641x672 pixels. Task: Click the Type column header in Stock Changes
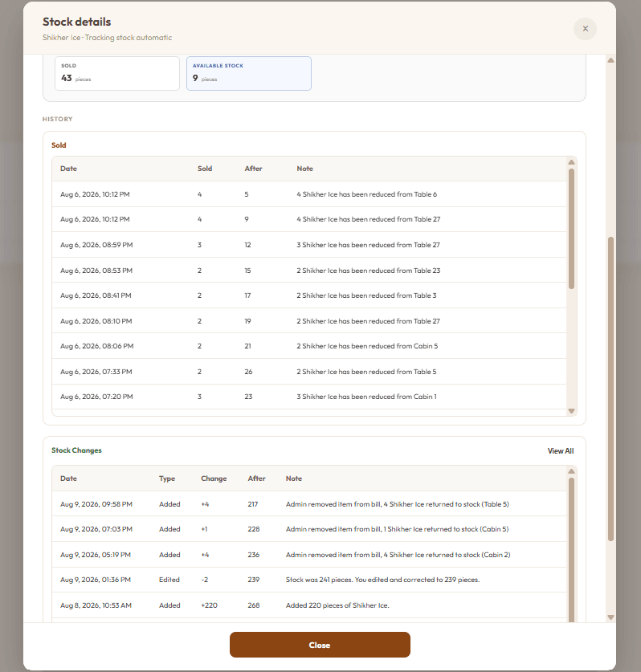click(x=167, y=479)
